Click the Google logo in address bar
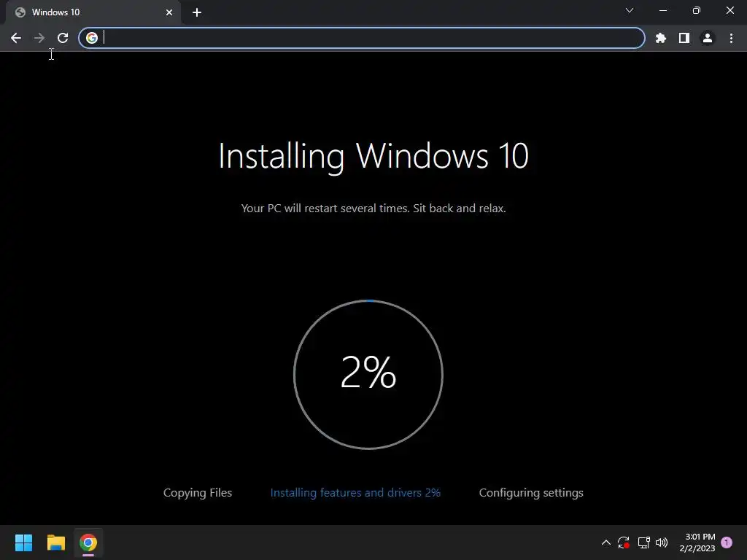Screen dimensions: 747x560 (x=92, y=38)
